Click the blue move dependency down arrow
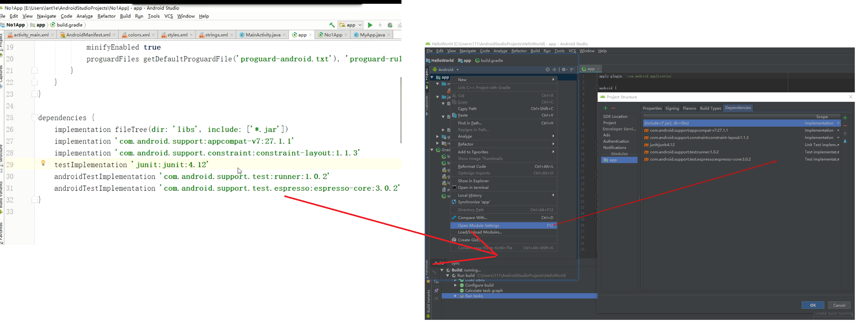 pos(845,141)
